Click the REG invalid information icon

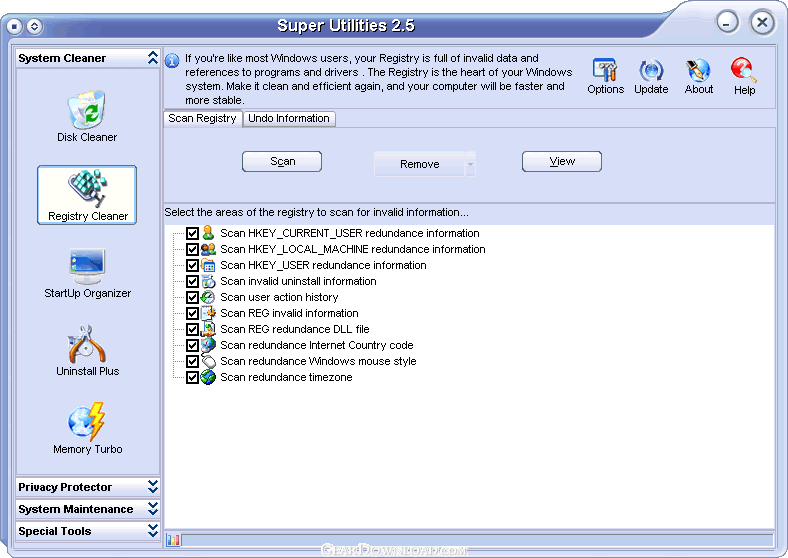(208, 313)
